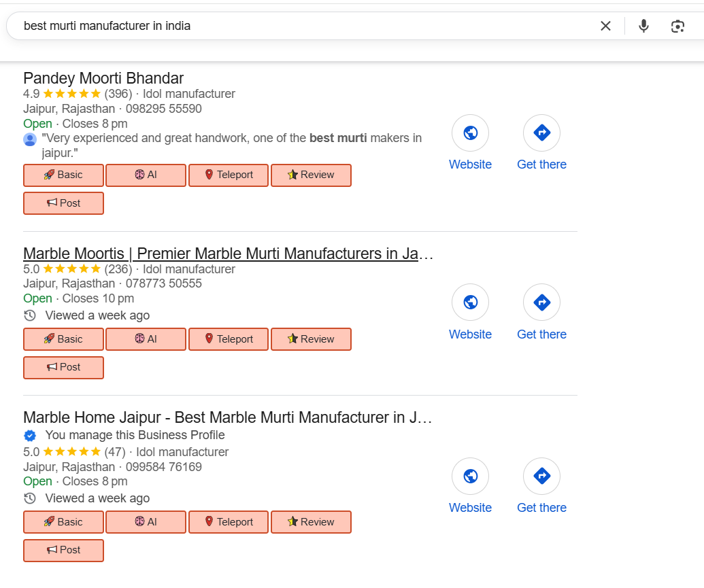
Task: Get directions to Pandey Moorti Bhandar
Action: pyautogui.click(x=541, y=133)
